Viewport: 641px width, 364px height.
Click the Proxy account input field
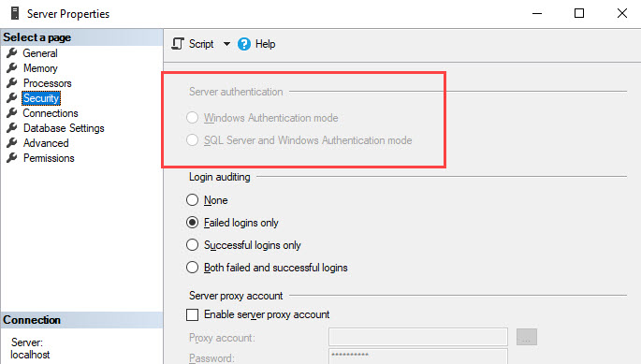pos(418,338)
